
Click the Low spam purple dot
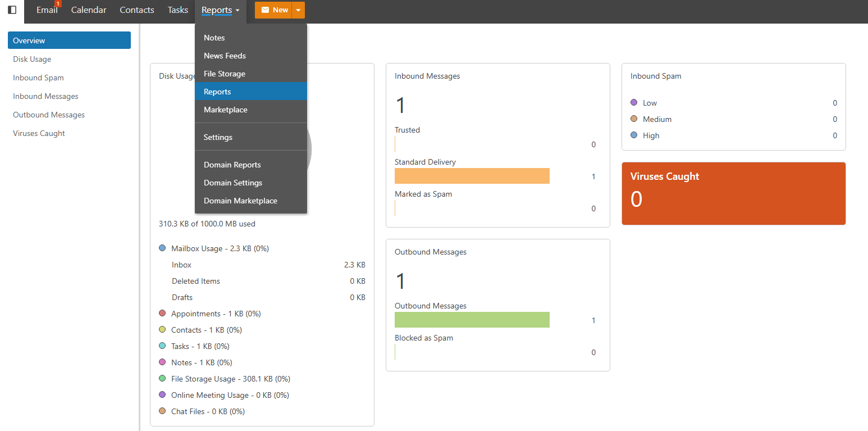point(634,102)
